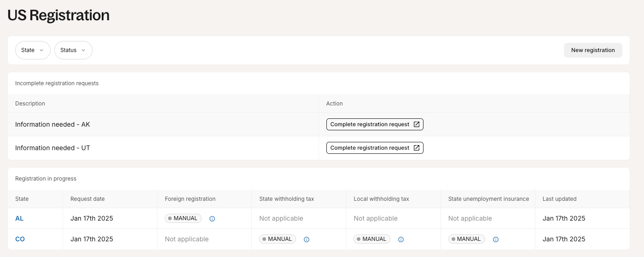The width and height of the screenshot is (644, 257).
Task: Click info icon beside CO local withholding tax MANUAL
Action: tap(401, 239)
